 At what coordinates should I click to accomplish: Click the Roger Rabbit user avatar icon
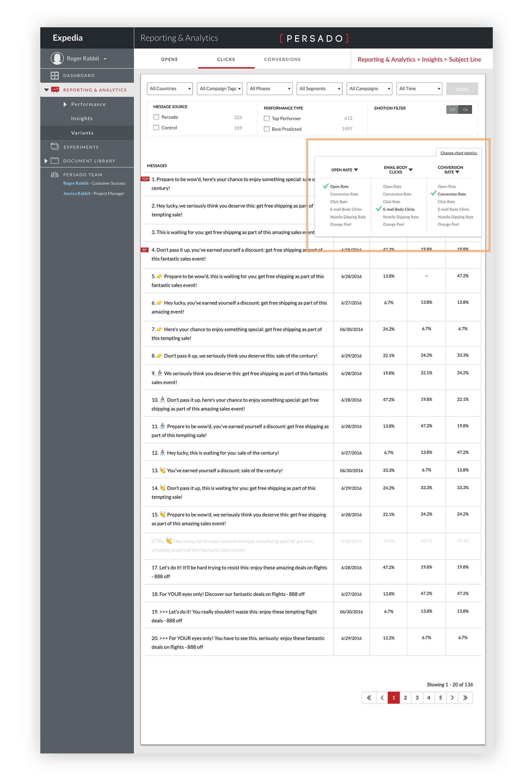point(57,58)
